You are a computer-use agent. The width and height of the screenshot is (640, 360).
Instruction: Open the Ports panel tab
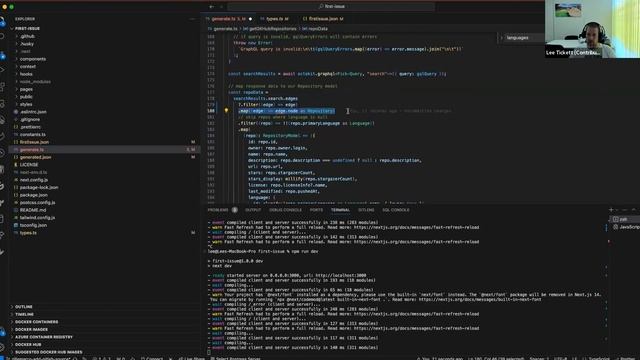coord(316,210)
